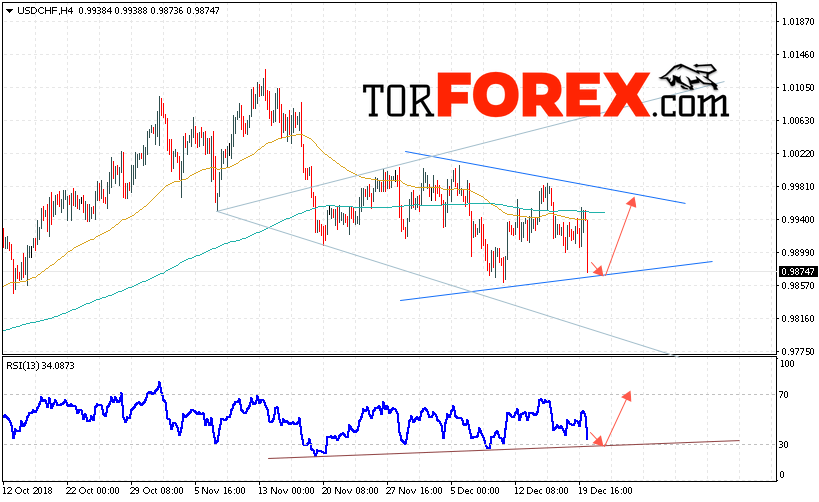Select price level 1.01870 on the scale
Image resolution: width=819 pixels, height=502 pixels.
point(798,21)
